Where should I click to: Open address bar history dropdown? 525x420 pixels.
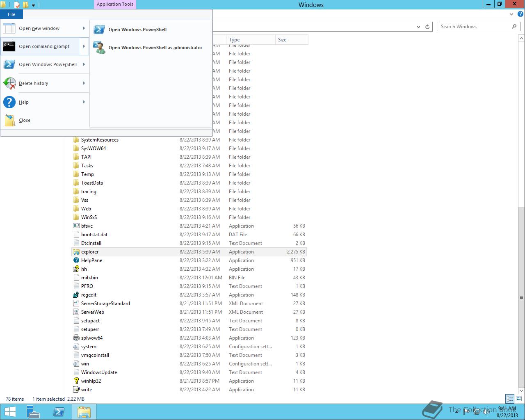tap(418, 27)
